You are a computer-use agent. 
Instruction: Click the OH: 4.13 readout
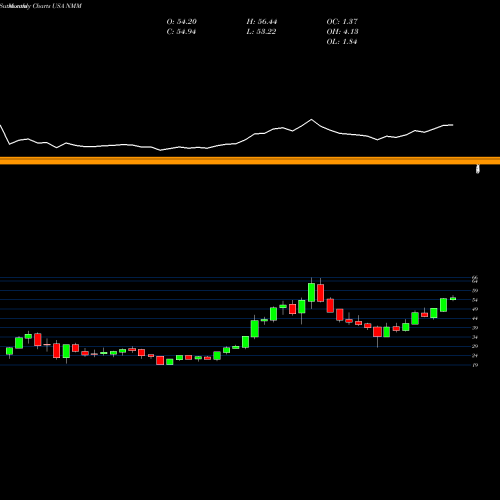342,32
